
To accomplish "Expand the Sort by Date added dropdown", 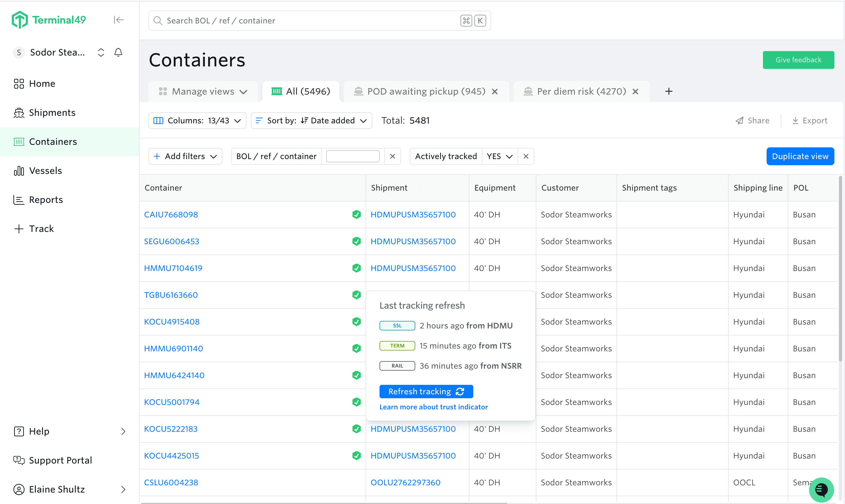I will coord(311,121).
